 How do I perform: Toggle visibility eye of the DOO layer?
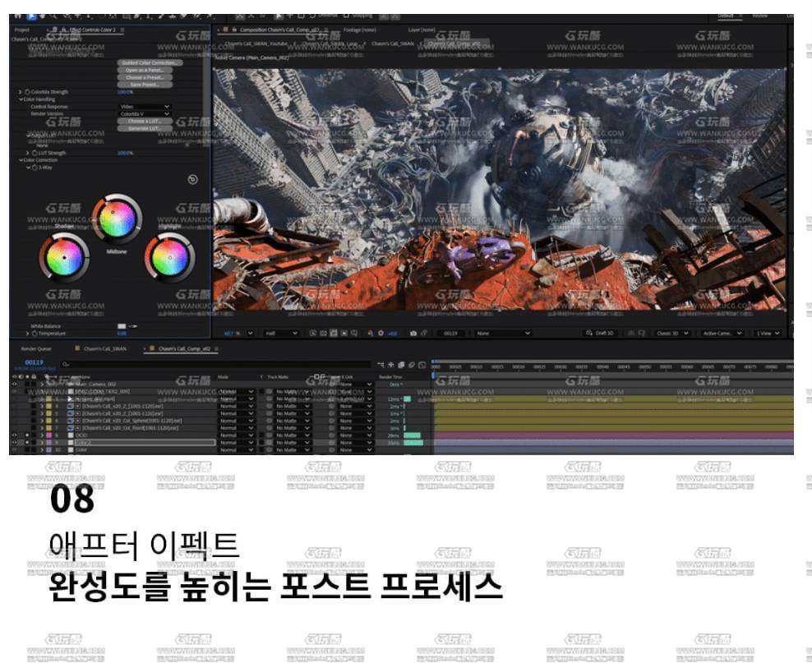pos(14,435)
